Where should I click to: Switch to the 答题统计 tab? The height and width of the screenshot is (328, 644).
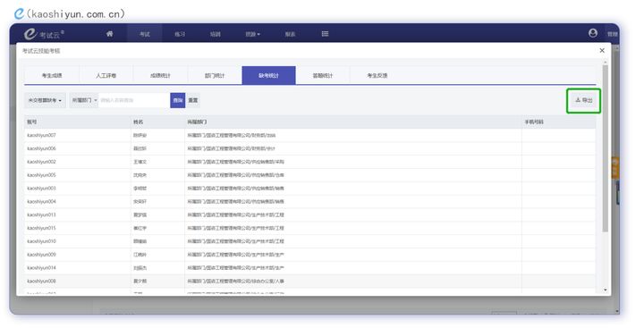[x=323, y=76]
